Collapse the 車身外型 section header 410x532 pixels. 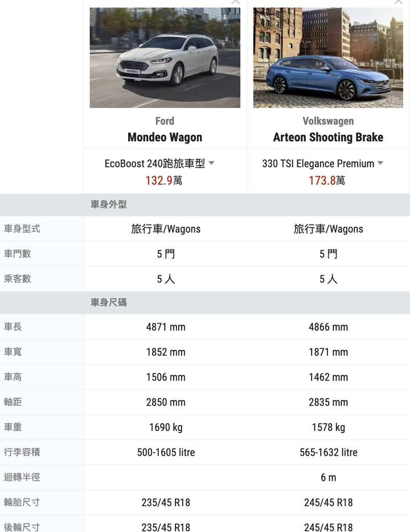[x=109, y=204]
